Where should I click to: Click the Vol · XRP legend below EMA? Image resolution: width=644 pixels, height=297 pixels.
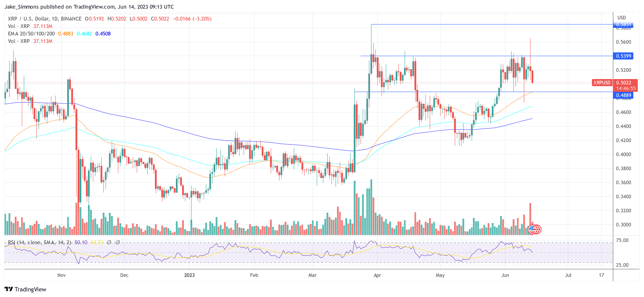[19, 41]
